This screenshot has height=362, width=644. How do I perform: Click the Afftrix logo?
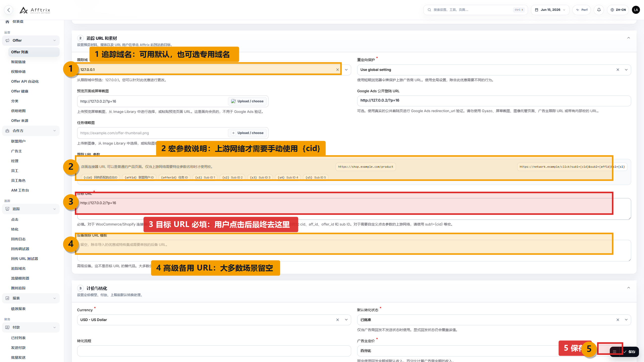[x=35, y=10]
